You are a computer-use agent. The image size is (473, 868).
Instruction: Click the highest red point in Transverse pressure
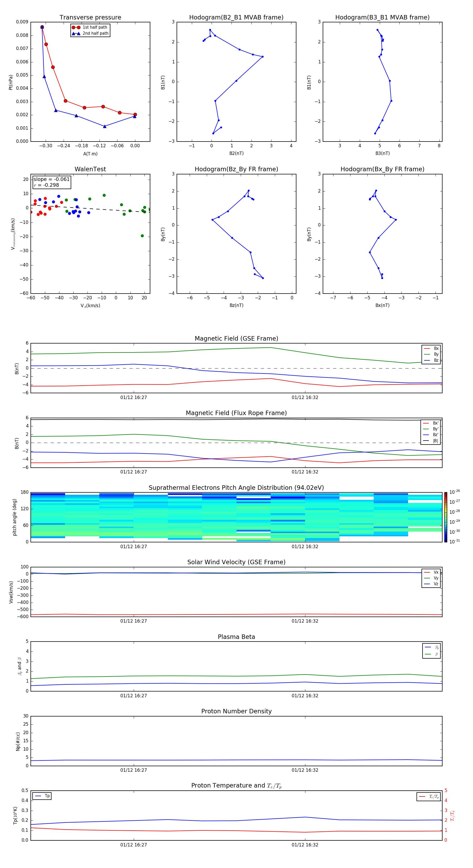click(42, 27)
